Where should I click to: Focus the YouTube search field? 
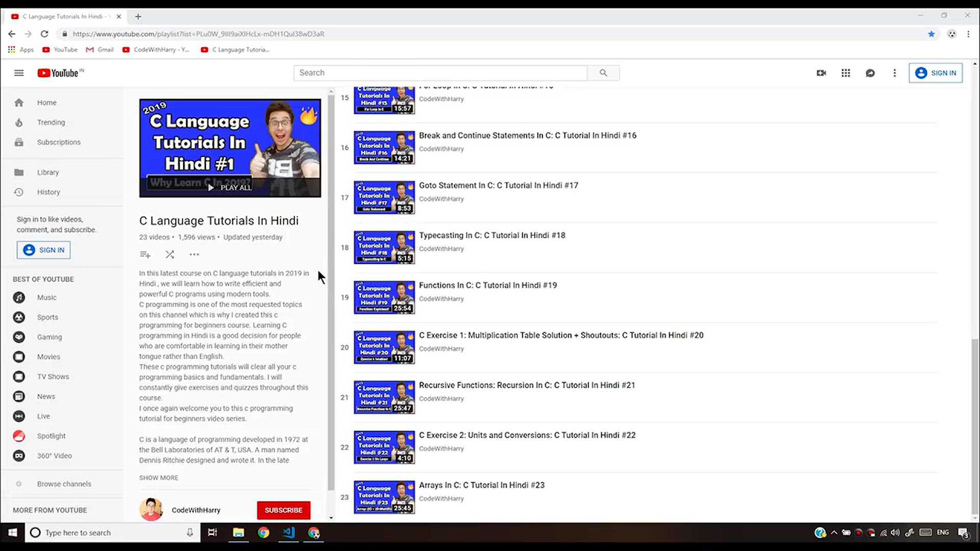pyautogui.click(x=440, y=73)
